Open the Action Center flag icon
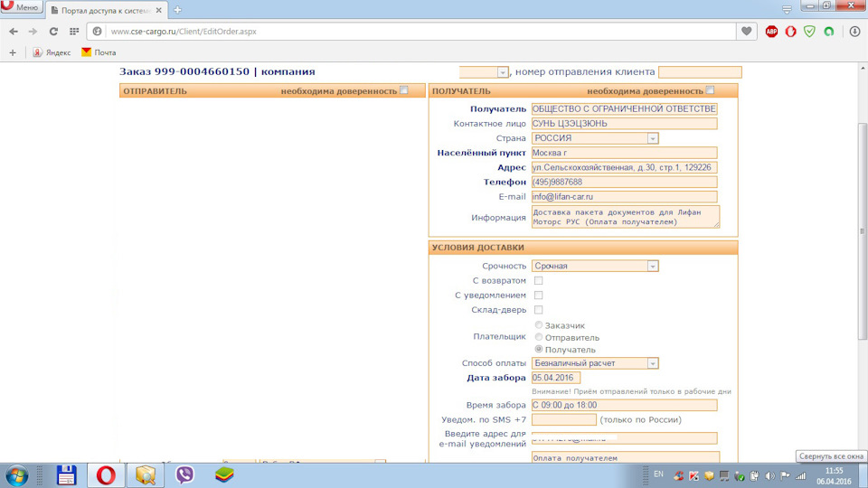This screenshot has height=488, width=868. pos(785,476)
